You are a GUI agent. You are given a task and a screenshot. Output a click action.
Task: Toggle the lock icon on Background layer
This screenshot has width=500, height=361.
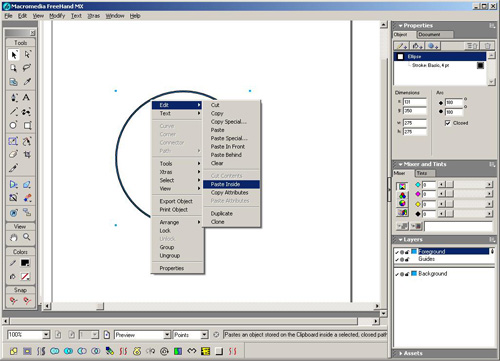(x=407, y=274)
